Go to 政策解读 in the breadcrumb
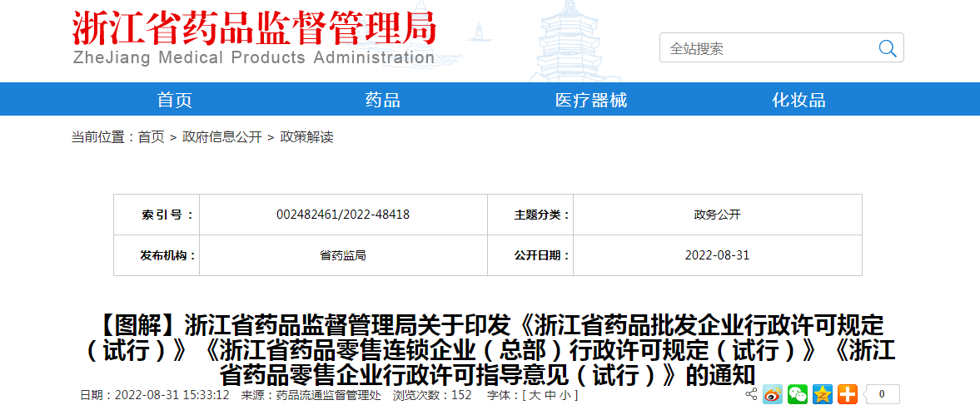The image size is (980, 410). 307,137
